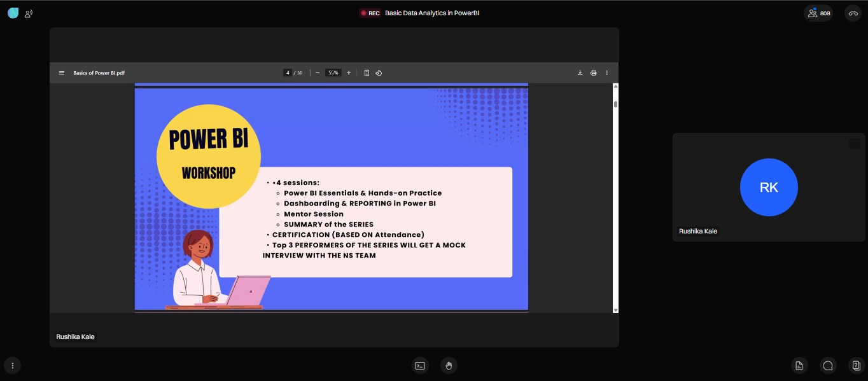Click 'INTERVIEW WITH THE NS TEAM' line
Viewport: 868px width, 381px height.
pyautogui.click(x=319, y=256)
